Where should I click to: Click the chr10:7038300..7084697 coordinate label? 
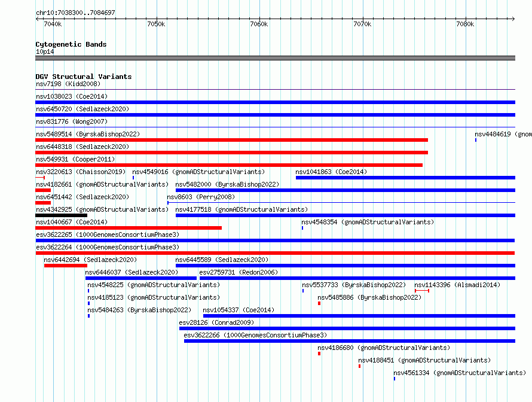click(76, 13)
